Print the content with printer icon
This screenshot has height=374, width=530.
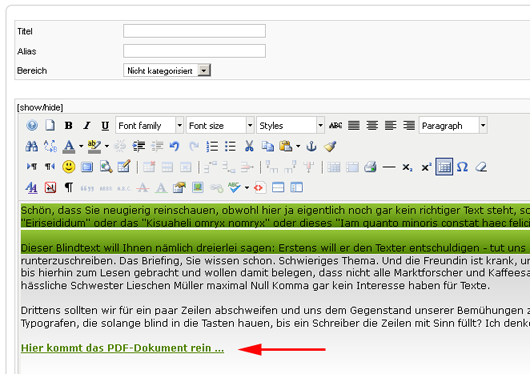tap(370, 167)
